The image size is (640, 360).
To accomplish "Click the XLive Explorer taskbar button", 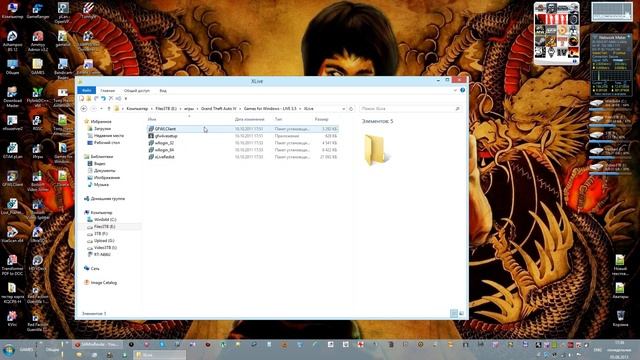I will [160, 355].
